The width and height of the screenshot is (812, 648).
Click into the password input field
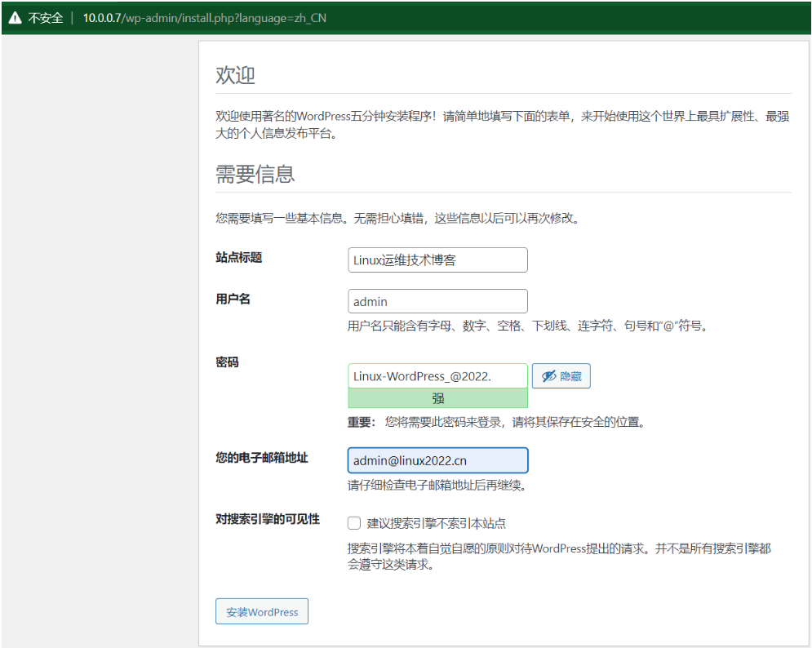[x=437, y=376]
